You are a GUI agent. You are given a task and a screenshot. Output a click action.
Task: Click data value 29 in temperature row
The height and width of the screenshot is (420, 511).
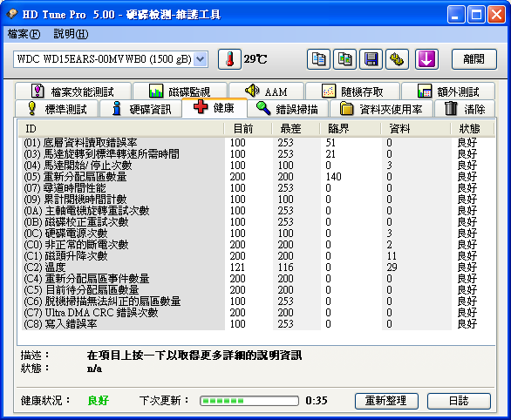pos(392,268)
